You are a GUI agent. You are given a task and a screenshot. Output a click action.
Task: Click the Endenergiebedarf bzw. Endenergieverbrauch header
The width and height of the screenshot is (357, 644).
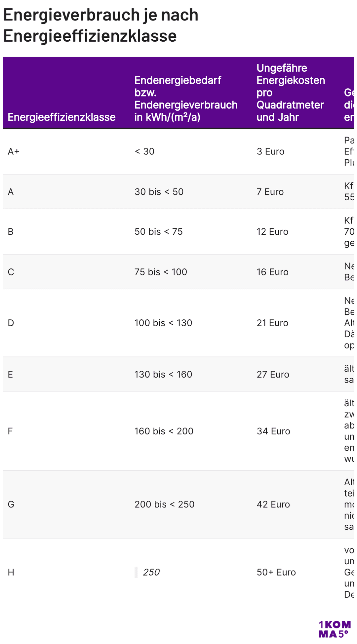coord(186,99)
